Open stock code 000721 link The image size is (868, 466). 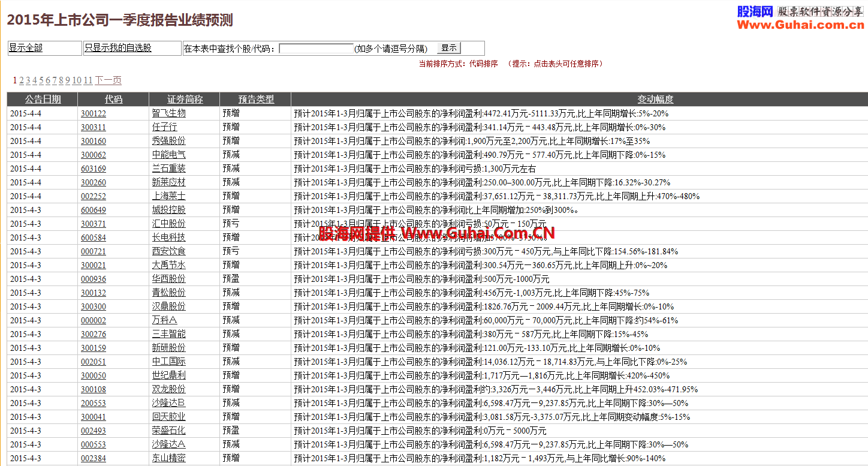[x=94, y=251]
